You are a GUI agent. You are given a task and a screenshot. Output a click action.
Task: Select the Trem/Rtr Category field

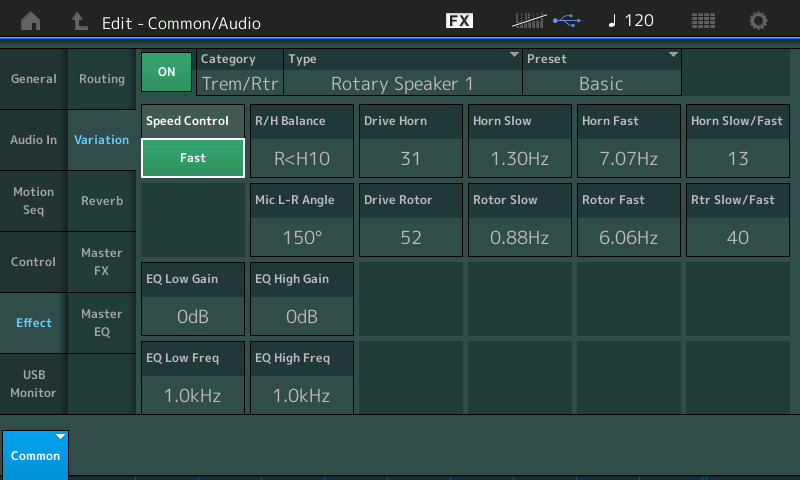pyautogui.click(x=240, y=73)
